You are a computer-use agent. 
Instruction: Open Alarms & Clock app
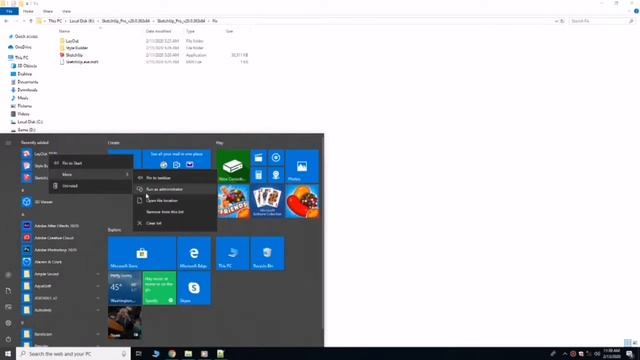coord(61,262)
